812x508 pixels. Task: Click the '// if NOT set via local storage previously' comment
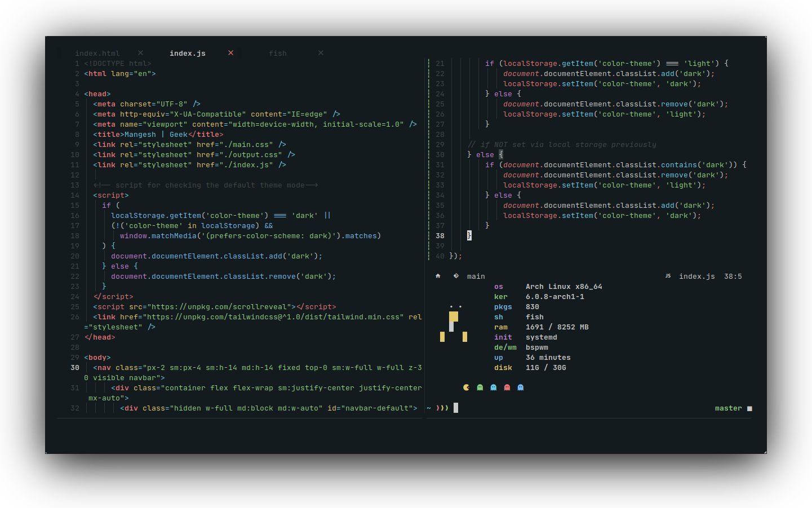[x=562, y=145]
